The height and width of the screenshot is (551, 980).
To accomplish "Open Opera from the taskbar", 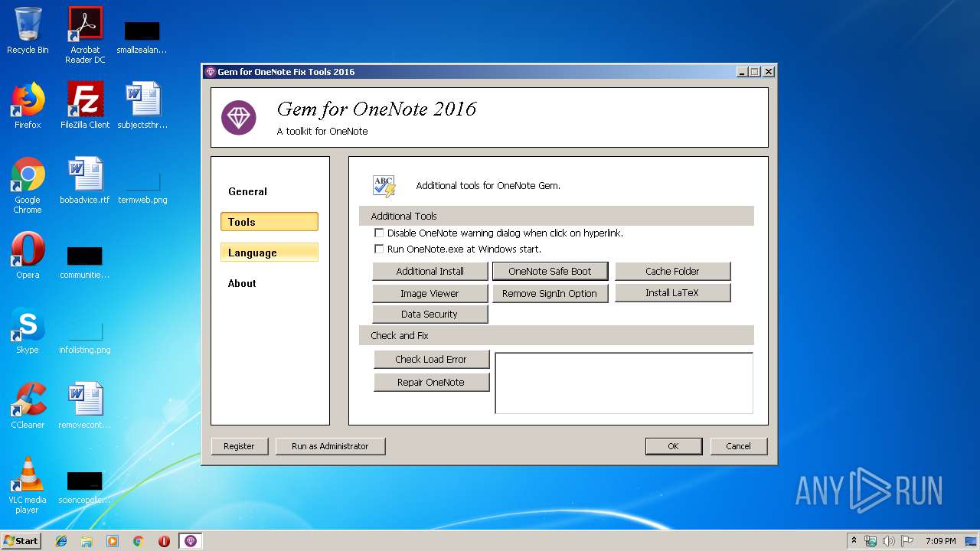I will tap(164, 541).
